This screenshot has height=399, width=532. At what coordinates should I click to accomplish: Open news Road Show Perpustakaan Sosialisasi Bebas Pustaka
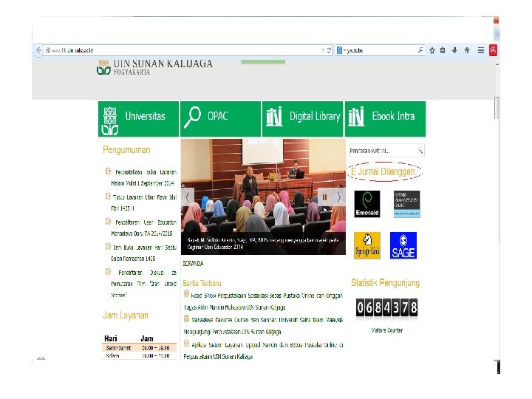point(263,301)
